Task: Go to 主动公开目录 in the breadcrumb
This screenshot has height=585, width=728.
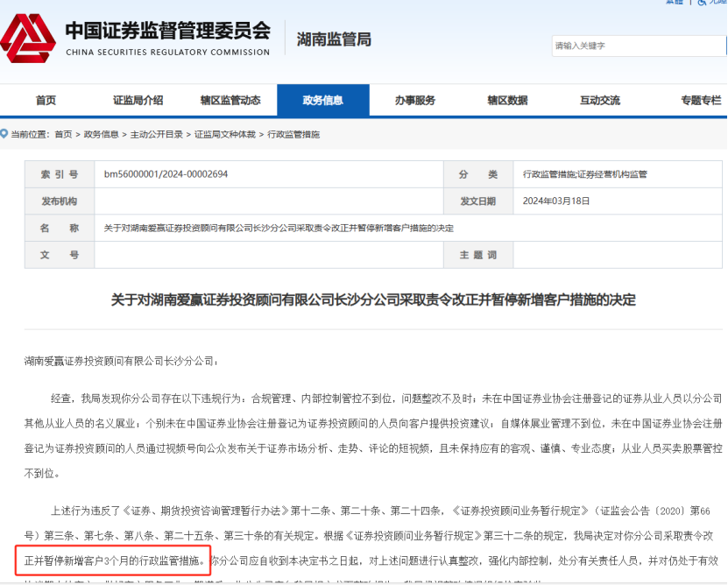Action: pos(157,134)
